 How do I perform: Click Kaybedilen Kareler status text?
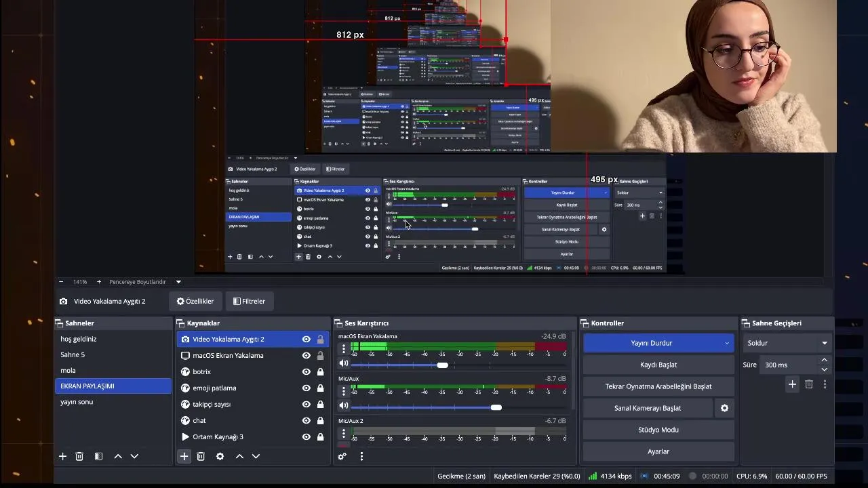point(537,476)
